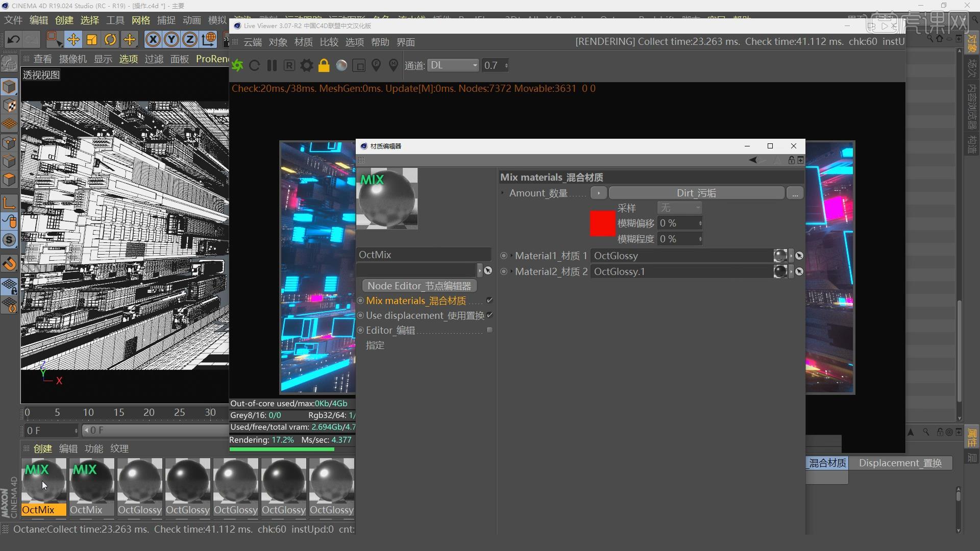Open the 采样 sampling dropdown
Image resolution: width=980 pixels, height=551 pixels.
(680, 208)
